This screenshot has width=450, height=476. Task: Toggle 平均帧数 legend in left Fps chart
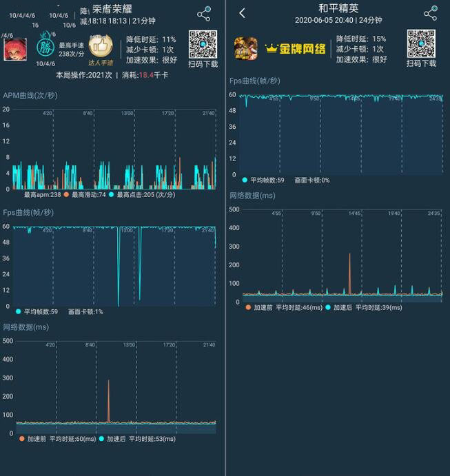coord(41,311)
